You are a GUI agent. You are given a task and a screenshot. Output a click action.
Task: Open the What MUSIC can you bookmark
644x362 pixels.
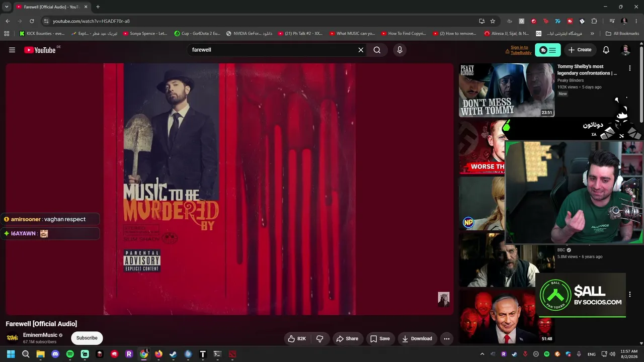click(352, 34)
